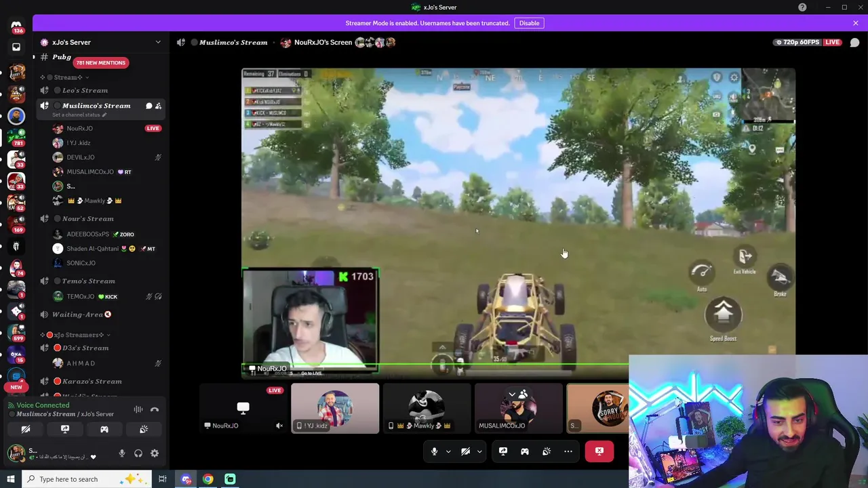
Task: Dismiss the Streamer Mode banner
Action: [856, 23]
